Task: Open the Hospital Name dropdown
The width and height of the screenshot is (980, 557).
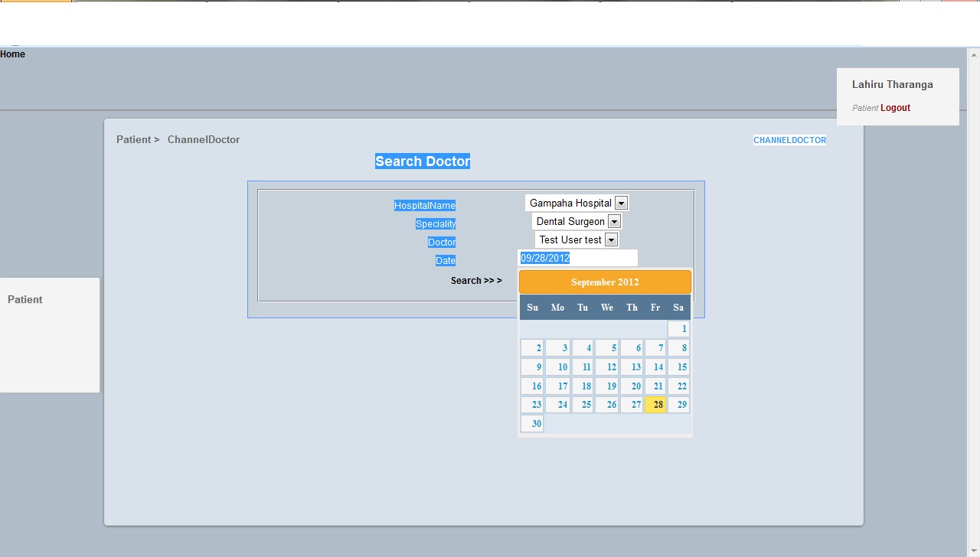Action: tap(621, 203)
